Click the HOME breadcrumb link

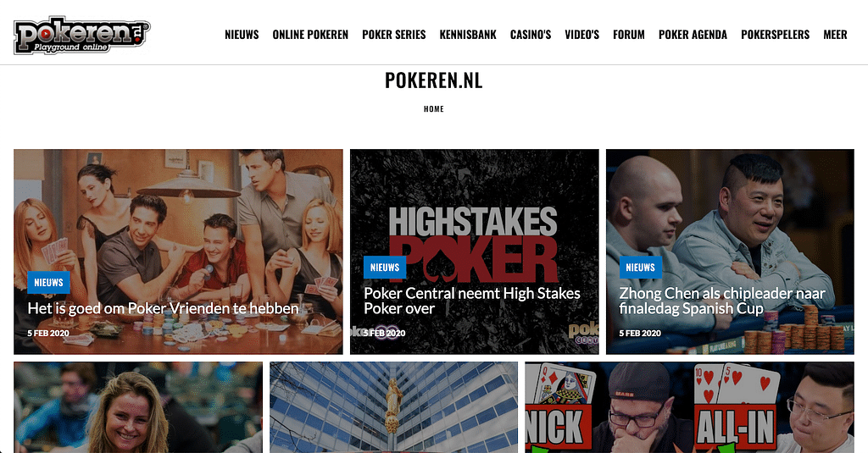click(434, 109)
